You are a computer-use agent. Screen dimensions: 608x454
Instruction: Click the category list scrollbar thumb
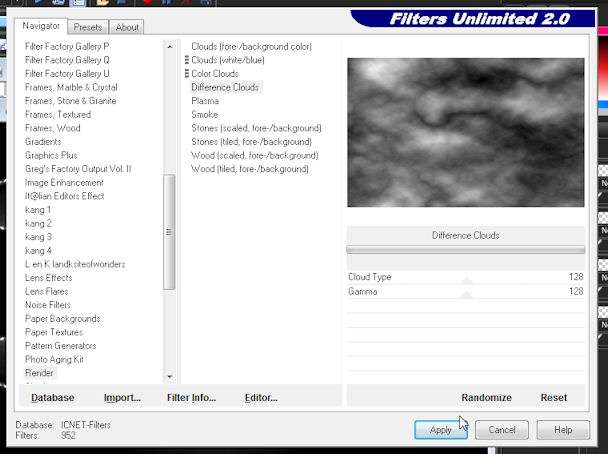169,232
